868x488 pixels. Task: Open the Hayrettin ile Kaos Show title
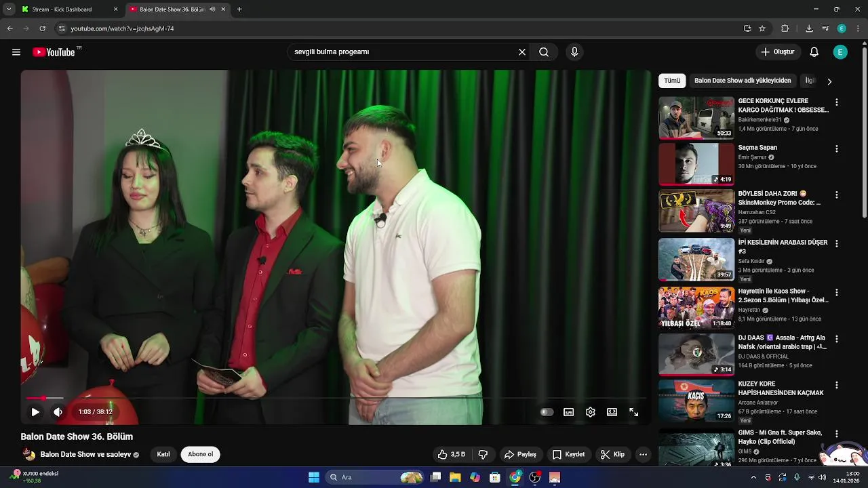(783, 296)
